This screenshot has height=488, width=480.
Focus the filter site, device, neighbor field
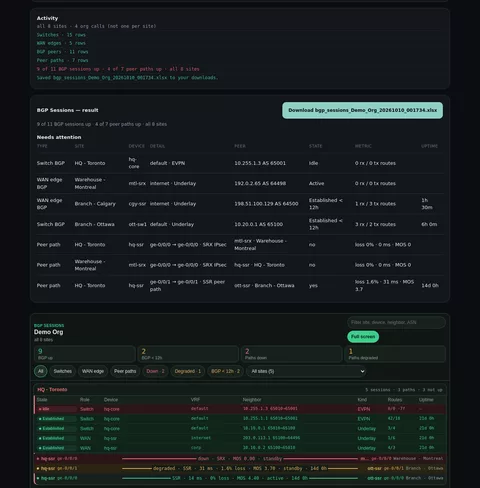click(396, 322)
